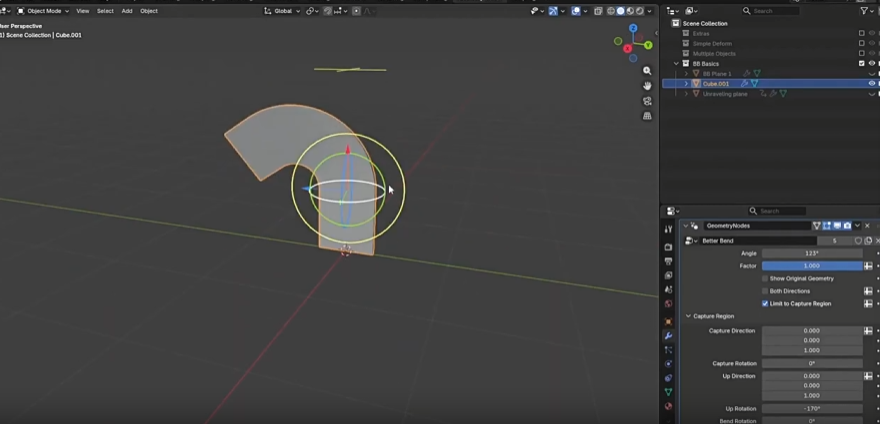
Task: Enable Show Original Geometry checkbox
Action: point(765,279)
